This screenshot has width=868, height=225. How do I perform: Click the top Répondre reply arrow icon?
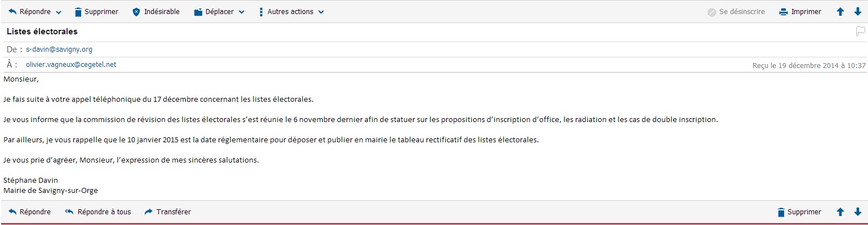click(13, 12)
